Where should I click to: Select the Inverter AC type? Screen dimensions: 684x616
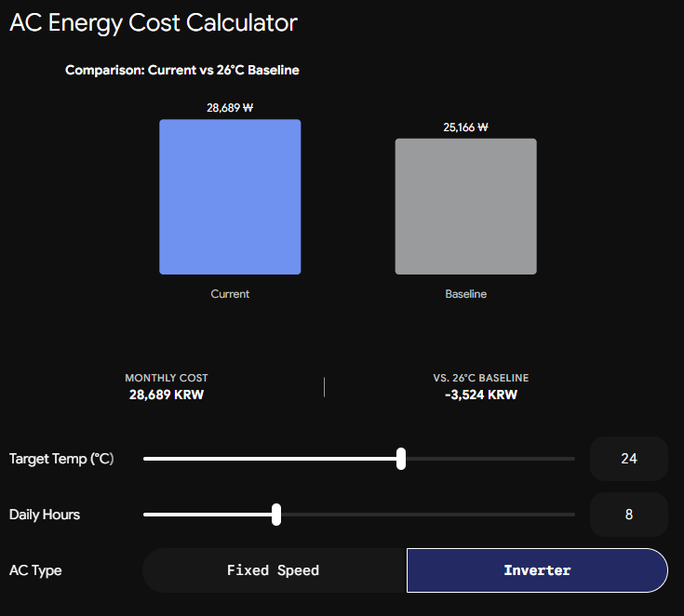pos(537,570)
